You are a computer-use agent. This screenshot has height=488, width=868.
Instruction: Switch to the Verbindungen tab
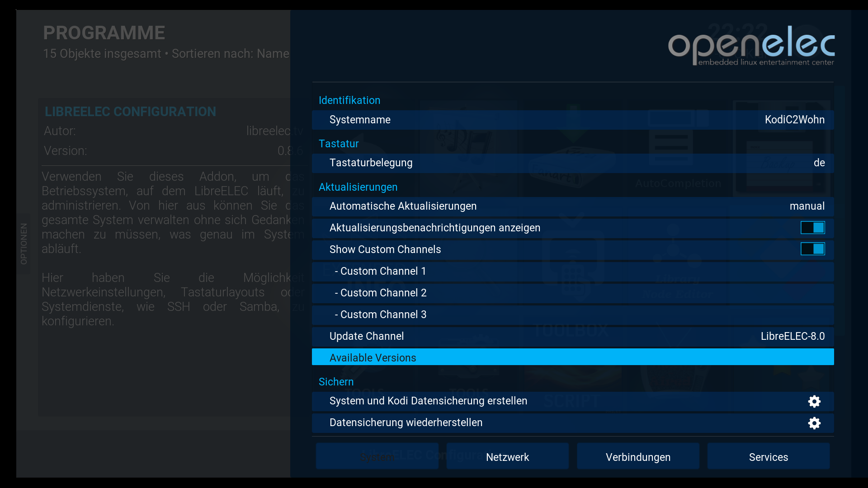click(x=638, y=456)
